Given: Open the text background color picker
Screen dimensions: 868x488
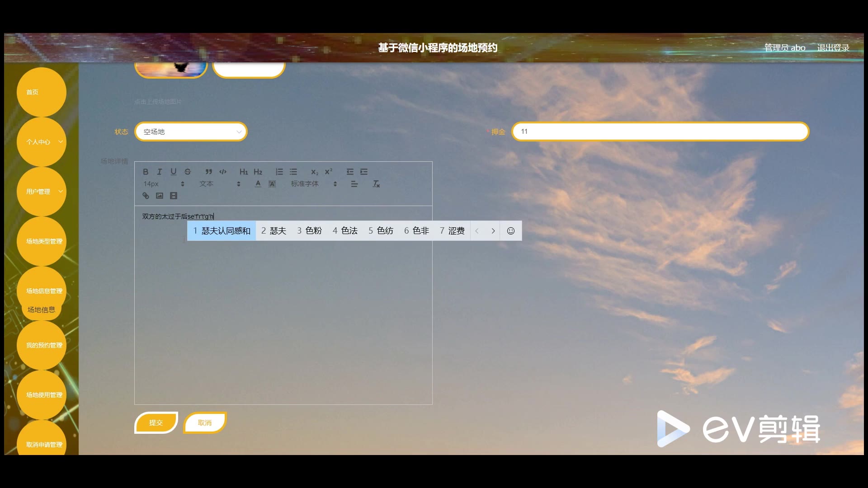Looking at the screenshot, I should [x=272, y=184].
